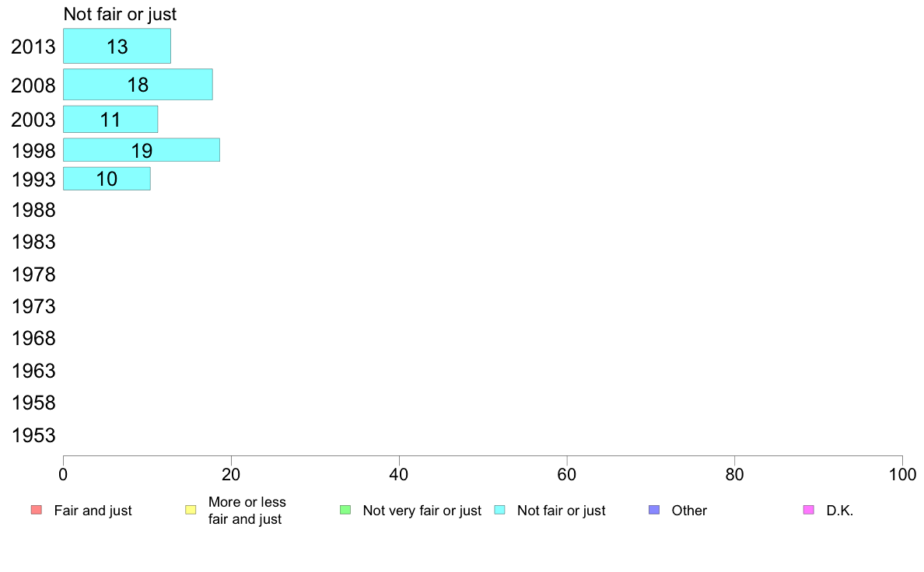Select the 2008 bar showing 18
The height and width of the screenshot is (572, 924).
click(138, 84)
